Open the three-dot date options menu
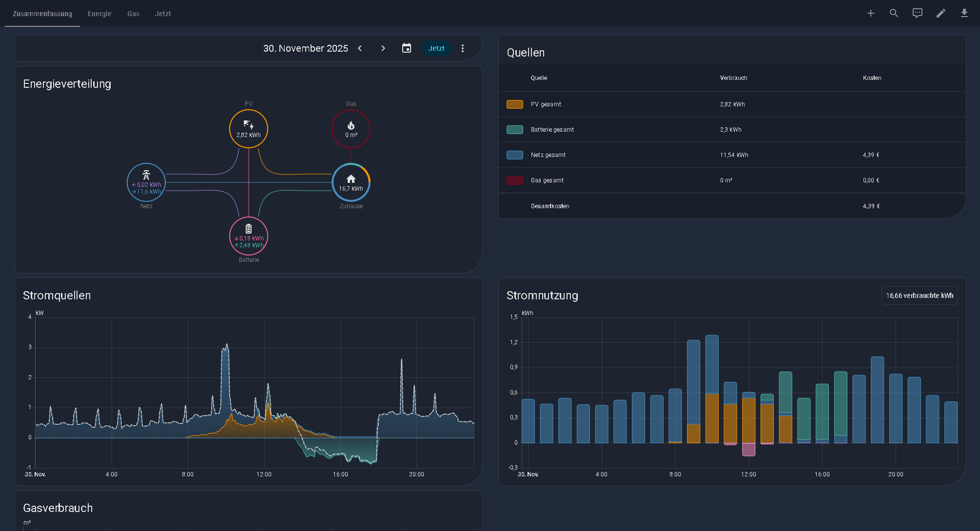The height and width of the screenshot is (531, 980). 463,48
